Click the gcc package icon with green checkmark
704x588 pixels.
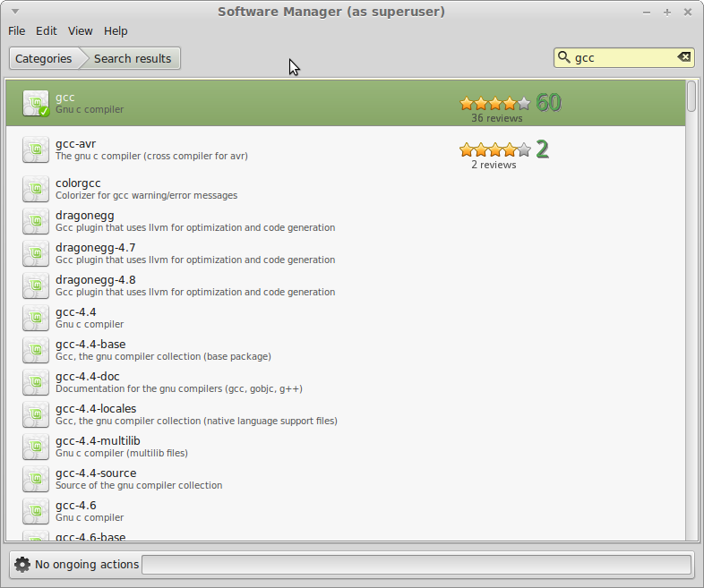(36, 103)
